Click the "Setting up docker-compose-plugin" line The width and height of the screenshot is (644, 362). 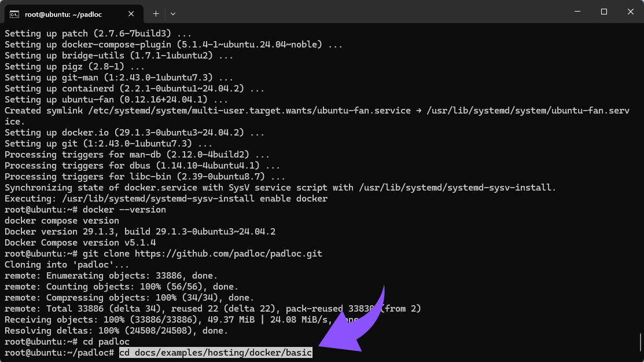(x=174, y=45)
